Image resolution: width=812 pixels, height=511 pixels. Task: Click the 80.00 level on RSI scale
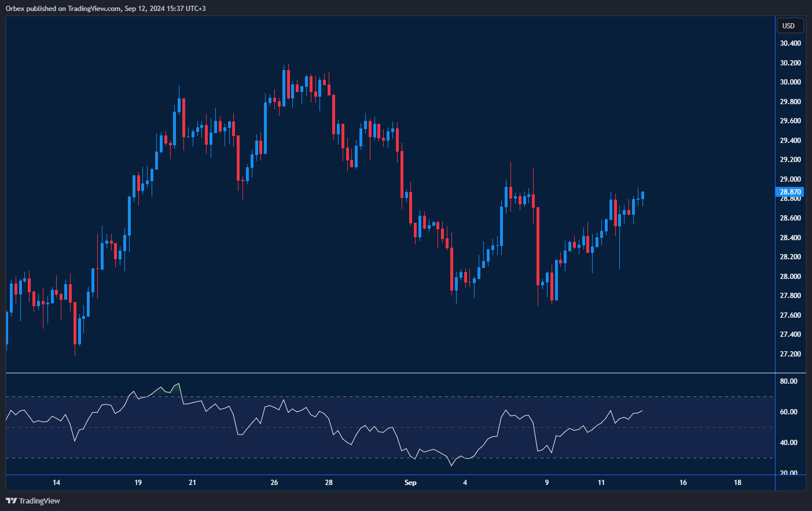pyautogui.click(x=788, y=381)
